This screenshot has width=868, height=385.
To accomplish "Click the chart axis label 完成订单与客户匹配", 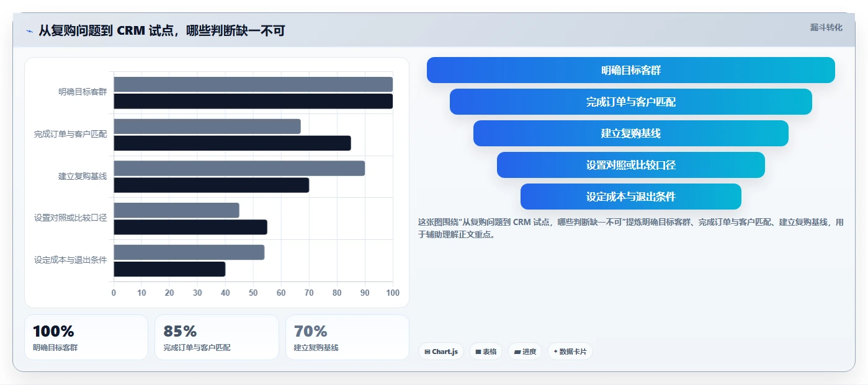I will 71,135.
